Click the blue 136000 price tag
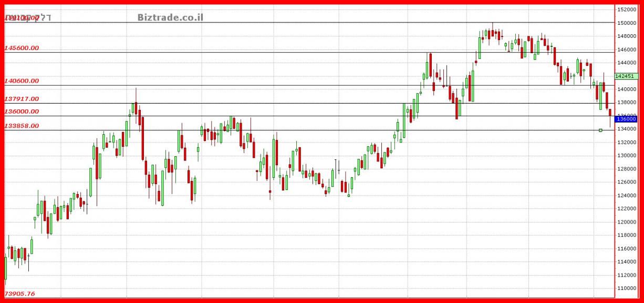 tap(627, 119)
